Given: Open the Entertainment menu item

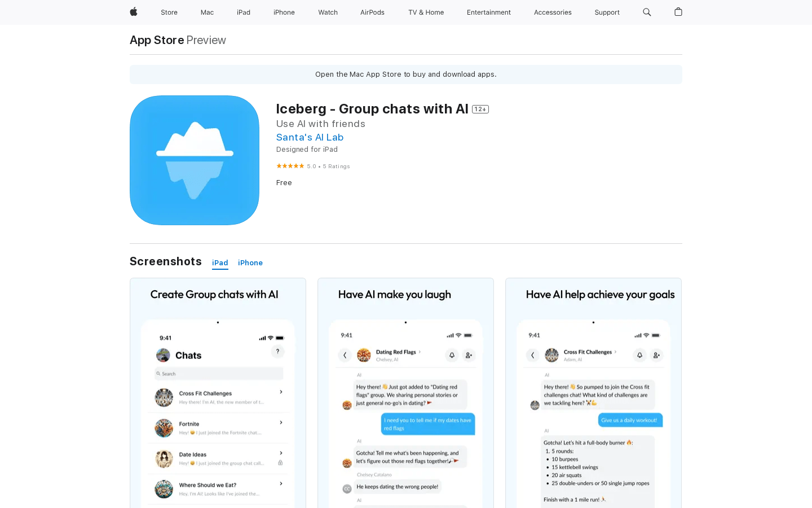Looking at the screenshot, I should click(x=488, y=12).
